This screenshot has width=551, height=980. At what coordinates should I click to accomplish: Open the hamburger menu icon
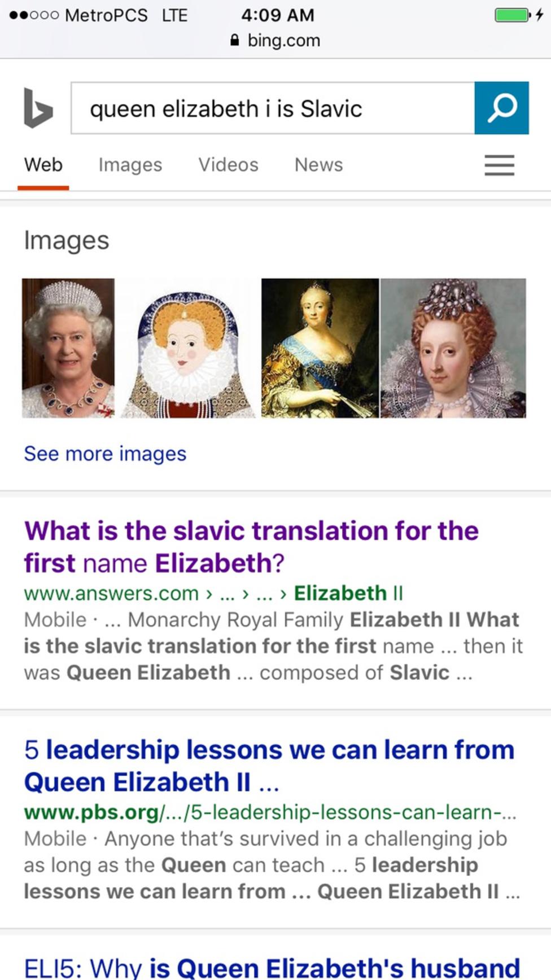point(499,165)
